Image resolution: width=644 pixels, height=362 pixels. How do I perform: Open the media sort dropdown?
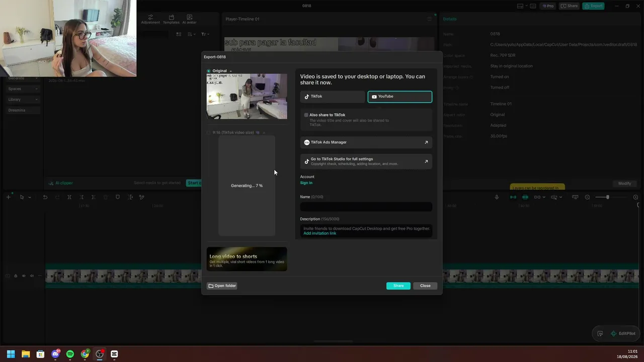pyautogui.click(x=192, y=34)
